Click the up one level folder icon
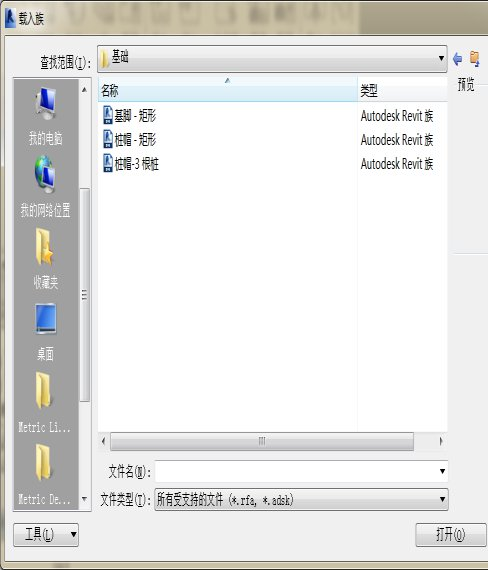This screenshot has width=488, height=570. 475,59
